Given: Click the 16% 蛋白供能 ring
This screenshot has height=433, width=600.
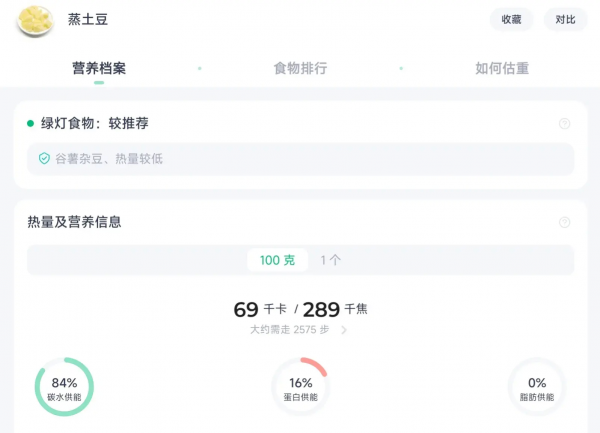Looking at the screenshot, I should click(x=300, y=388).
